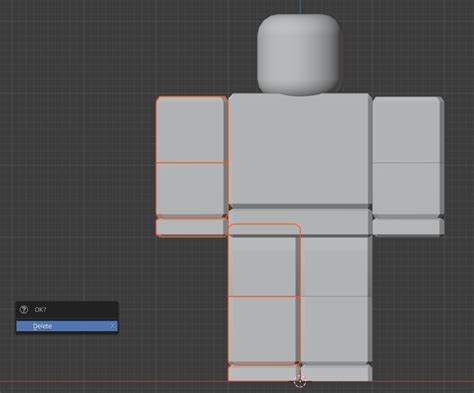Select the unselected hand block

click(408, 227)
